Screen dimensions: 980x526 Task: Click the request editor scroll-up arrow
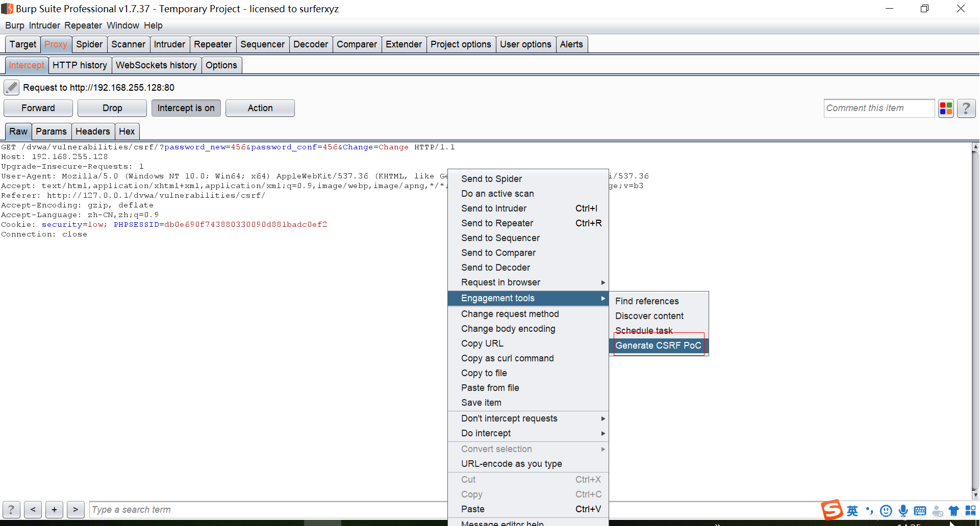click(975, 147)
